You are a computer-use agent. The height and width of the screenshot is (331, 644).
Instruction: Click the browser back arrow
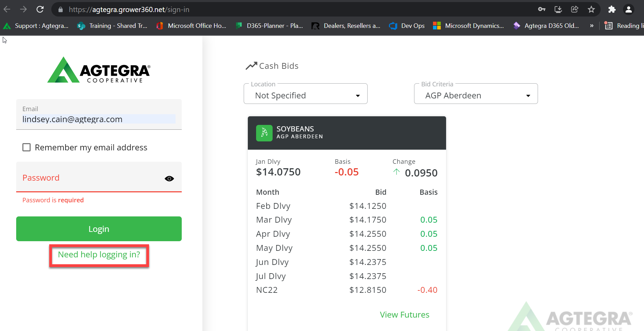tap(7, 9)
